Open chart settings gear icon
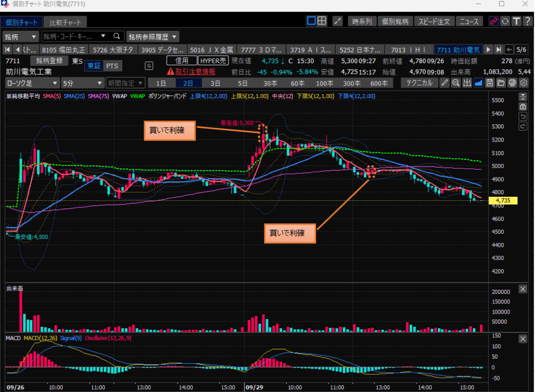Image resolution: width=535 pixels, height=392 pixels. (524, 83)
